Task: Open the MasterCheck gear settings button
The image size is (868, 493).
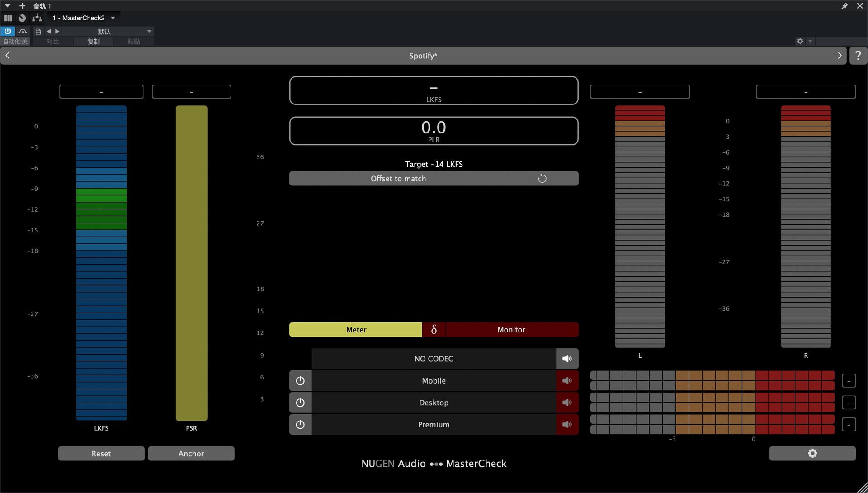Action: 812,453
